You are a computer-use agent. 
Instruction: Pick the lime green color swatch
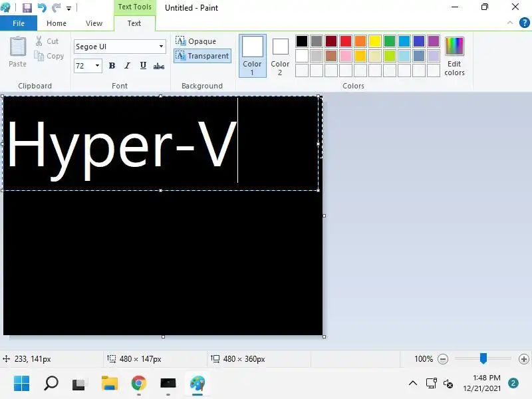click(x=390, y=56)
